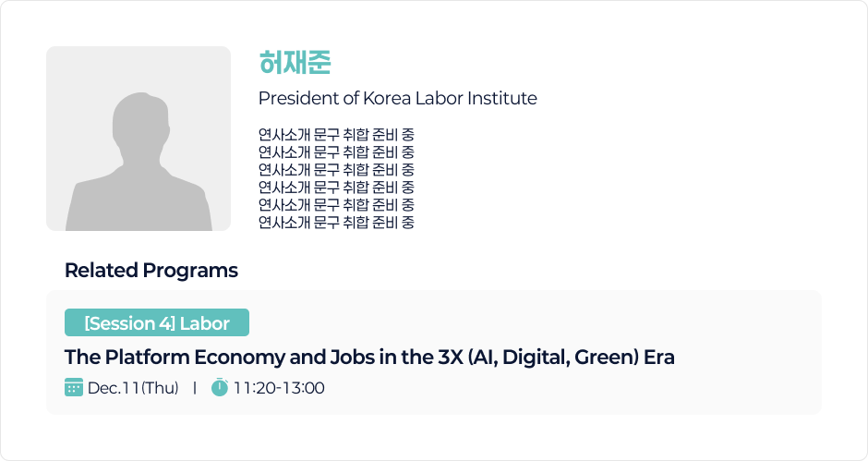This screenshot has width=868, height=461.
Task: Click the Related Programs heading
Action: pos(151,271)
